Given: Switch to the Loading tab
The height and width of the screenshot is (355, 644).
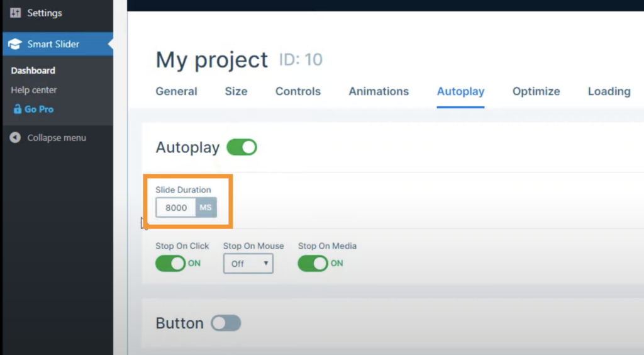Looking at the screenshot, I should coord(609,92).
